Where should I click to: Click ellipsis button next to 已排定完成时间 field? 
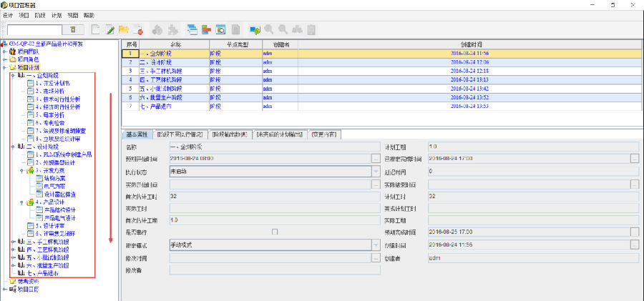(634, 159)
